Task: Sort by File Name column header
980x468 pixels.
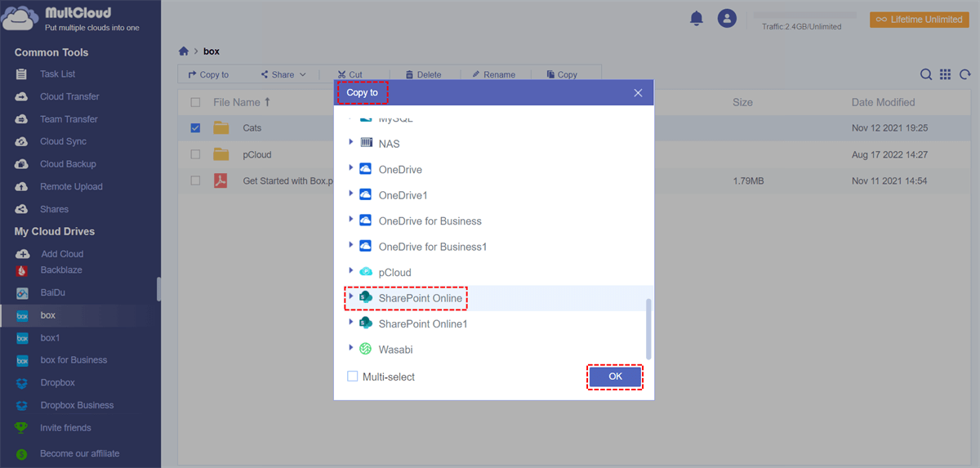Action: (x=242, y=102)
